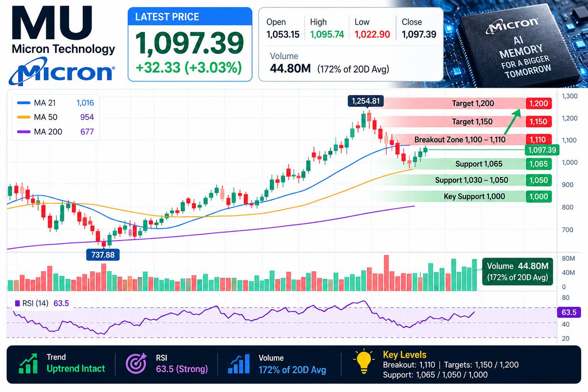Click the High value 1,095.74
Viewport: 588px width, 392px height.
tap(327, 35)
